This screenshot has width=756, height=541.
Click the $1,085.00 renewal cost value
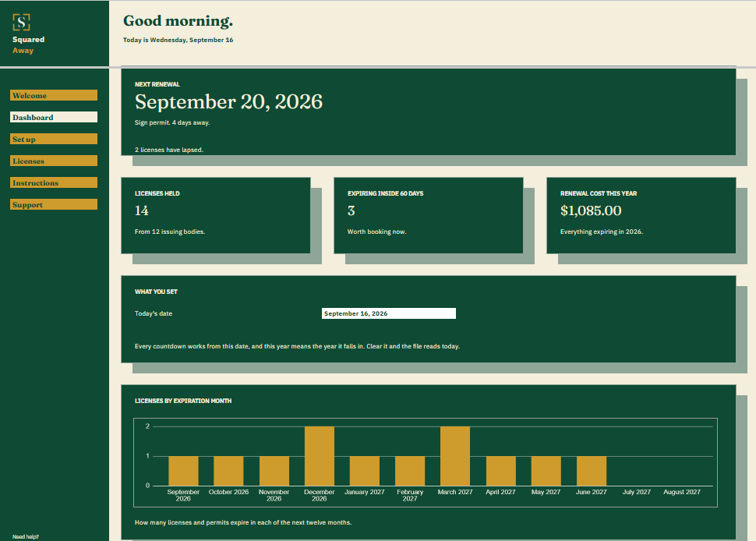pyautogui.click(x=591, y=210)
